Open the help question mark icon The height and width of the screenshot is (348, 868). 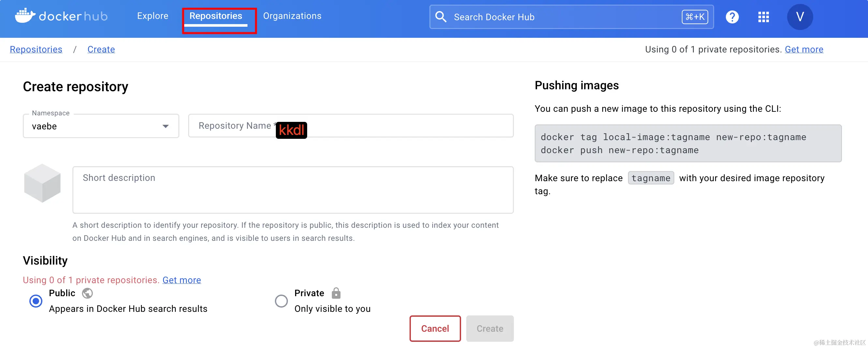[732, 17]
